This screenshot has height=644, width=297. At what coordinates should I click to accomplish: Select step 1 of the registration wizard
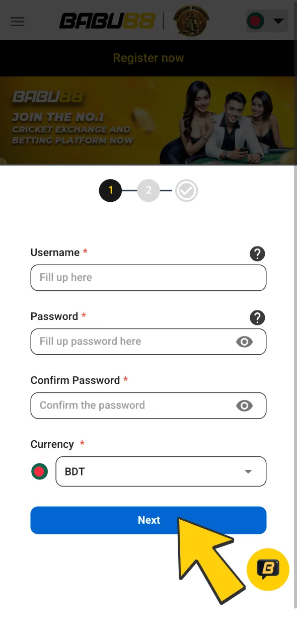point(111,190)
